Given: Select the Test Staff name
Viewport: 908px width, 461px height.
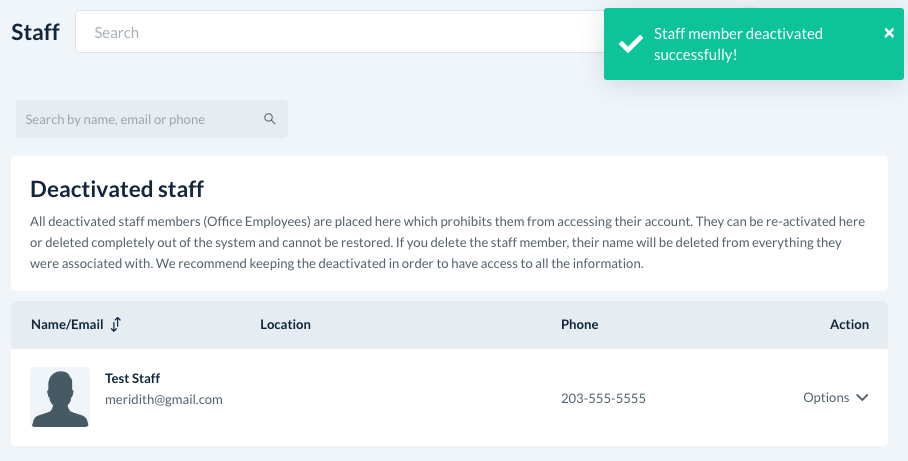Looking at the screenshot, I should point(133,379).
